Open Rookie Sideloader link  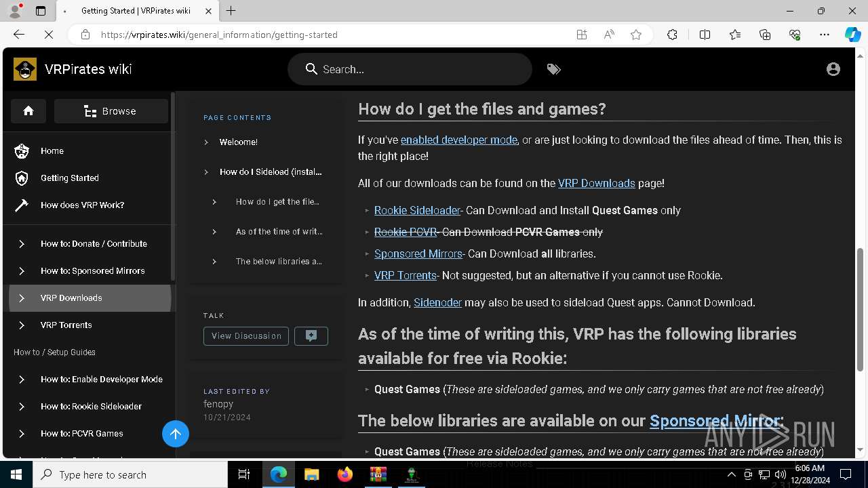coord(417,211)
